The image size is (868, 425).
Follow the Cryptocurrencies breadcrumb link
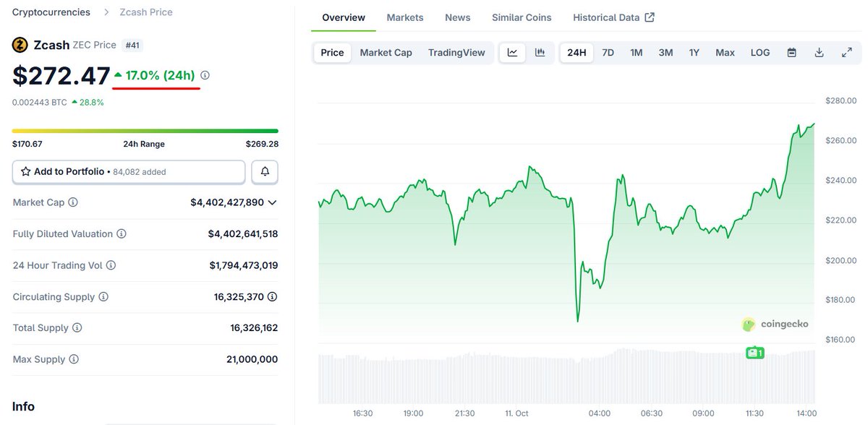pos(51,12)
